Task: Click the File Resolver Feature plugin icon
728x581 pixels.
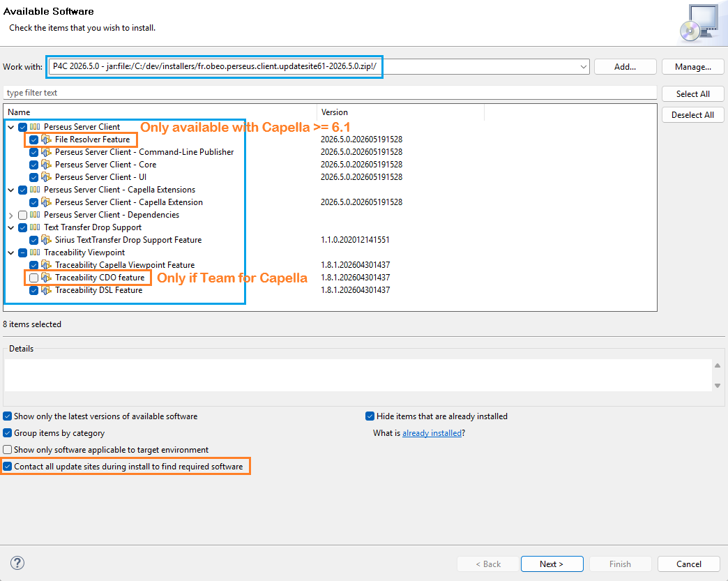Action: click(x=46, y=139)
